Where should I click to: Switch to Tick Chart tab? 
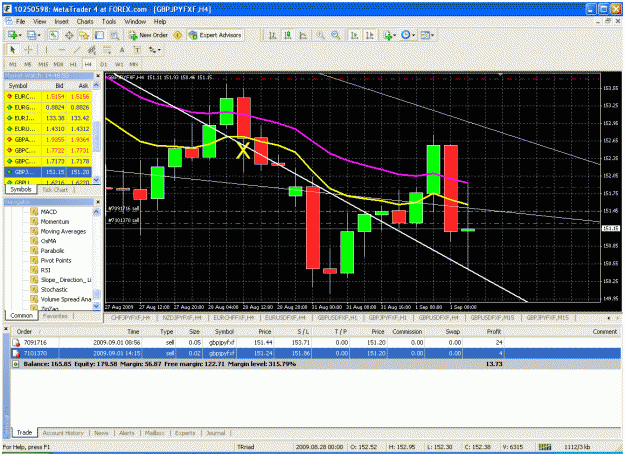tap(55, 190)
